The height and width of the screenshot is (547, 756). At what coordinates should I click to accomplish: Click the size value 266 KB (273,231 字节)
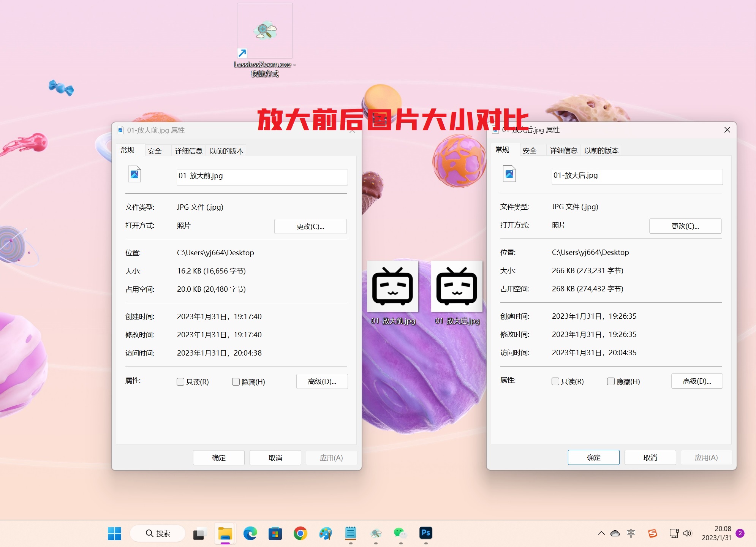(x=588, y=270)
